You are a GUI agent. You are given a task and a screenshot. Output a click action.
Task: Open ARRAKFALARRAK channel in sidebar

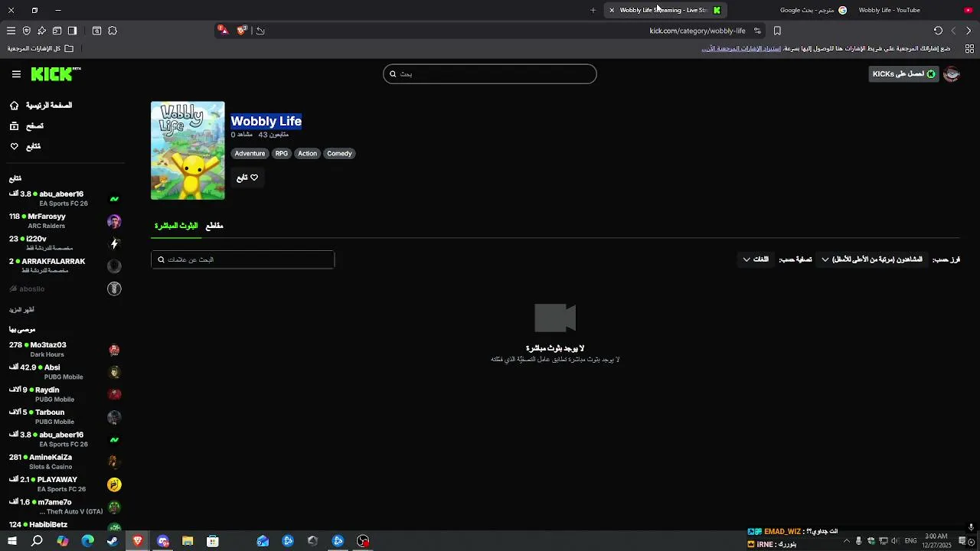tap(64, 266)
